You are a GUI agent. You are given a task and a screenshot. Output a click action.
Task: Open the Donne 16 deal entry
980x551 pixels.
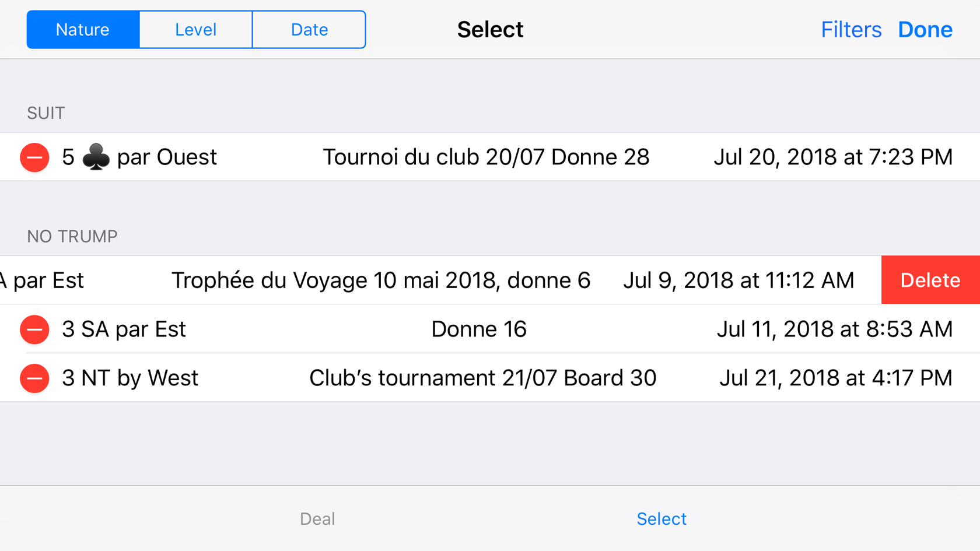[479, 329]
